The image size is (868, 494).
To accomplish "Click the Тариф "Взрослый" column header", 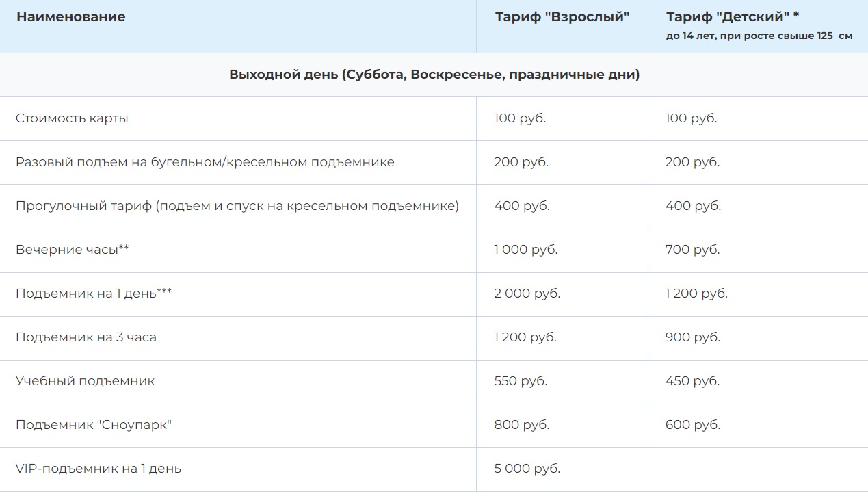I will (562, 17).
